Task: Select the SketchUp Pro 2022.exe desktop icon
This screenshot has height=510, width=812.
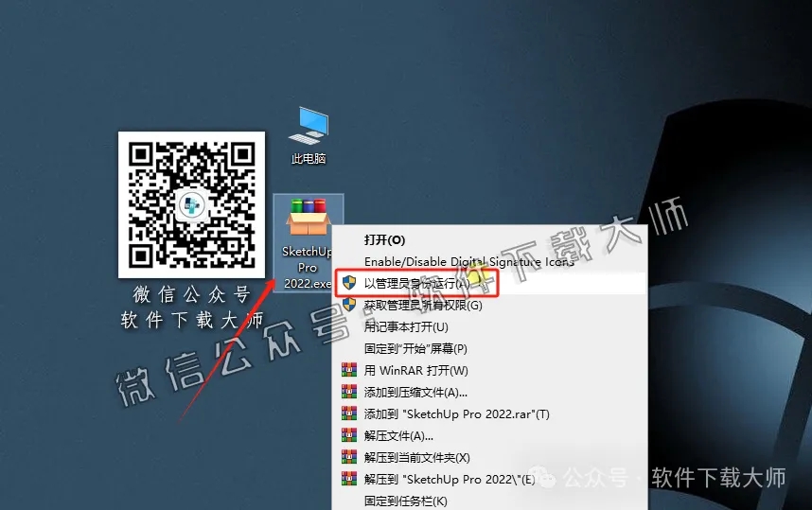Action: (309, 243)
